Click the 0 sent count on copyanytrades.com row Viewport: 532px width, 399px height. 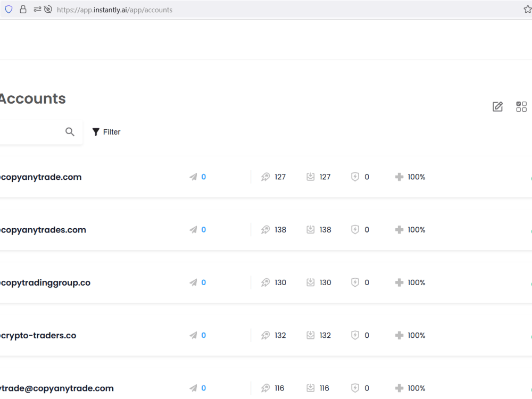coord(203,229)
